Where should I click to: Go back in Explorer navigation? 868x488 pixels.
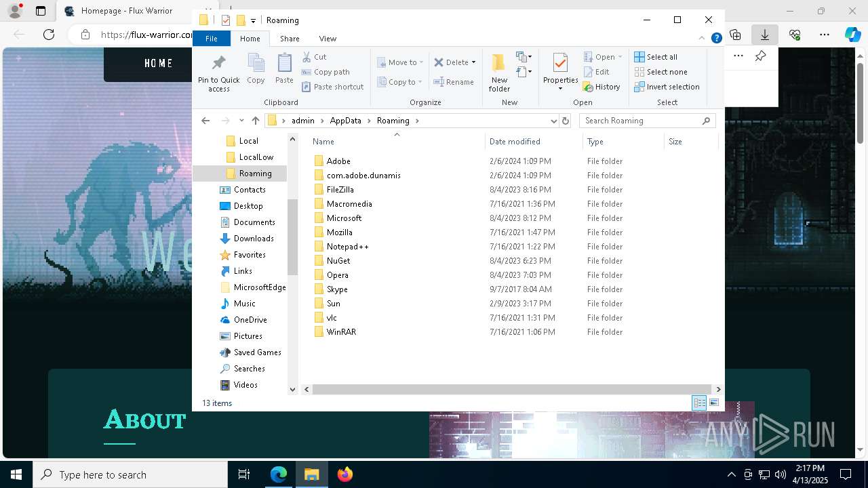point(205,121)
